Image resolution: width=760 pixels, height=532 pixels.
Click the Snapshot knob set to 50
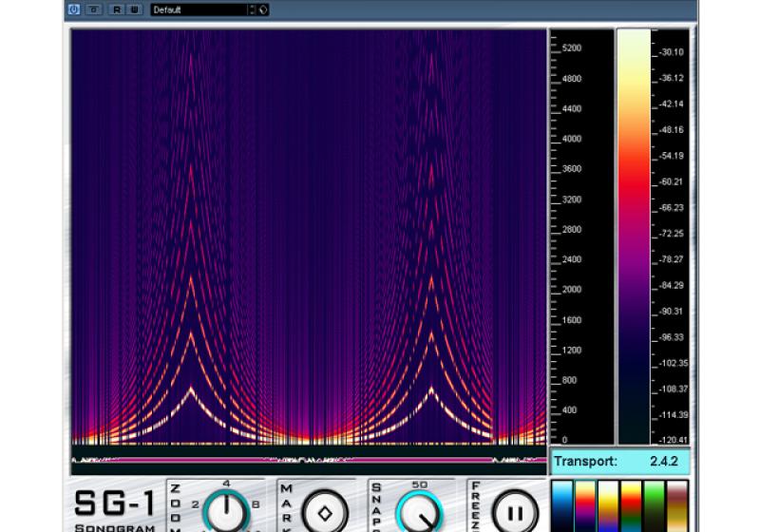(x=420, y=512)
